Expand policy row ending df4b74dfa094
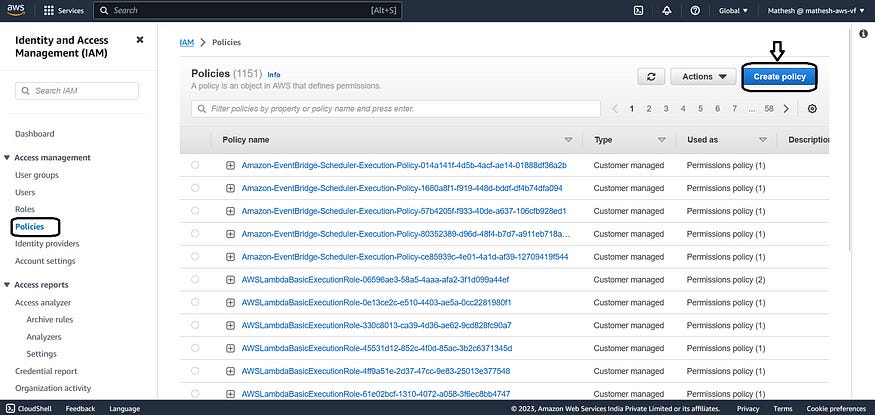 pyautogui.click(x=230, y=188)
